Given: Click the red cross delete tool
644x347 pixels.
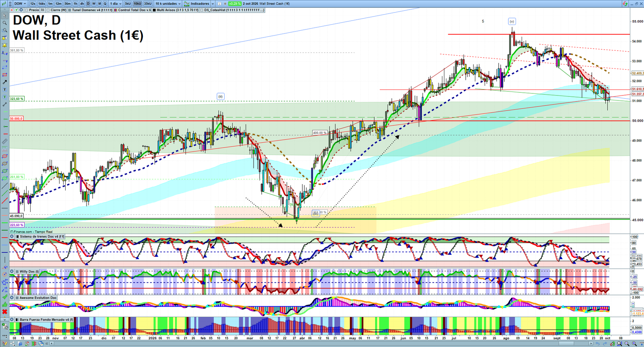Looking at the screenshot, I should (4, 311).
